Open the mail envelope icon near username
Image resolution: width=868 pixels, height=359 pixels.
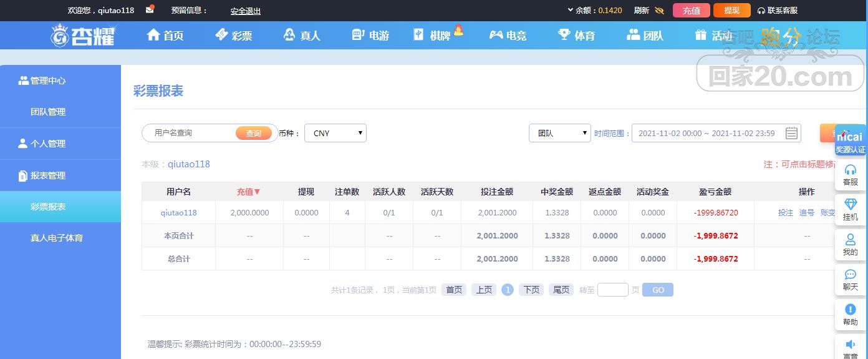pyautogui.click(x=150, y=10)
